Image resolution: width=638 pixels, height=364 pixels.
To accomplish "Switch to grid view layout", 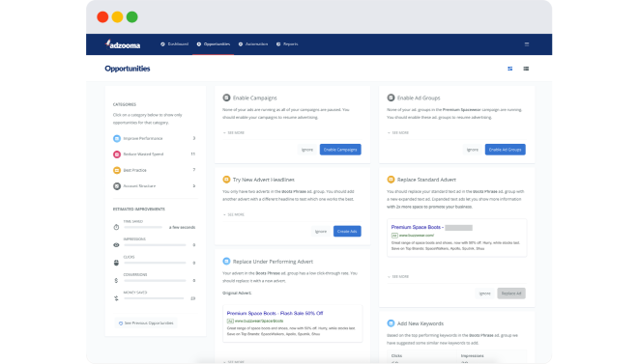I will pyautogui.click(x=509, y=69).
